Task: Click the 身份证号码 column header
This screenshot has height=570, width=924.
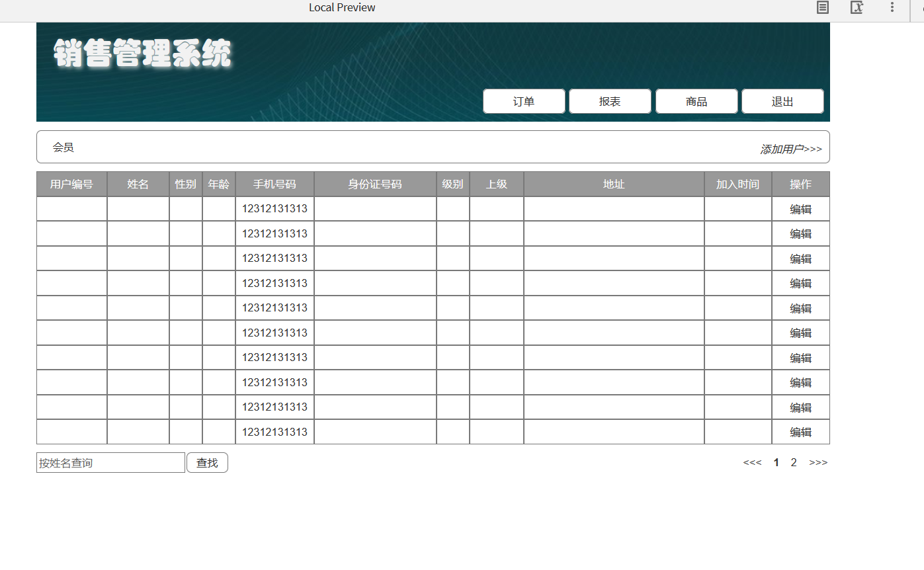Action: pos(375,184)
